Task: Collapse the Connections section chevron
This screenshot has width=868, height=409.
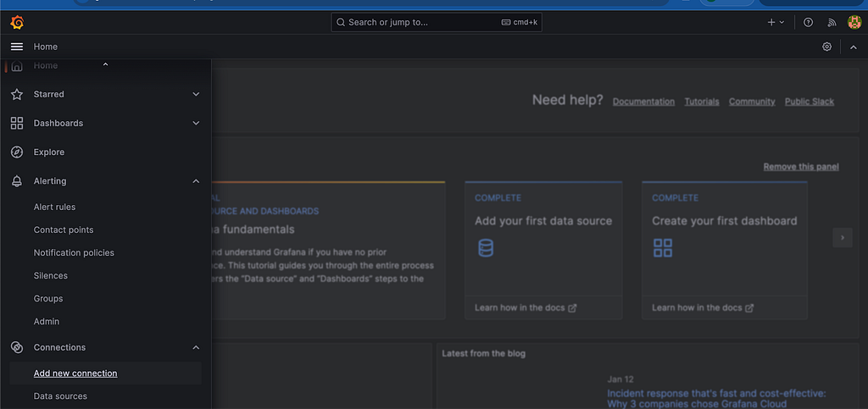Action: pos(196,348)
